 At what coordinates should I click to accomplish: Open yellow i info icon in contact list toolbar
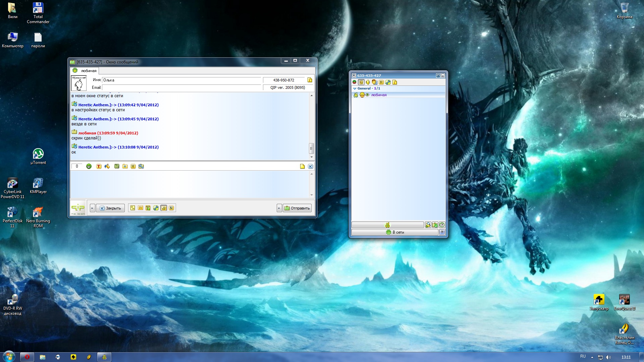[x=394, y=82]
